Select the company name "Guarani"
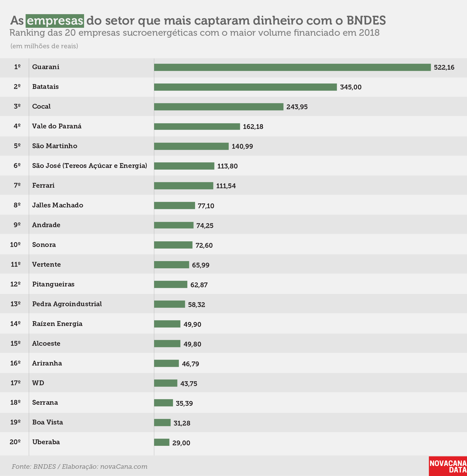Screen dimensions: 467x476 (x=46, y=67)
